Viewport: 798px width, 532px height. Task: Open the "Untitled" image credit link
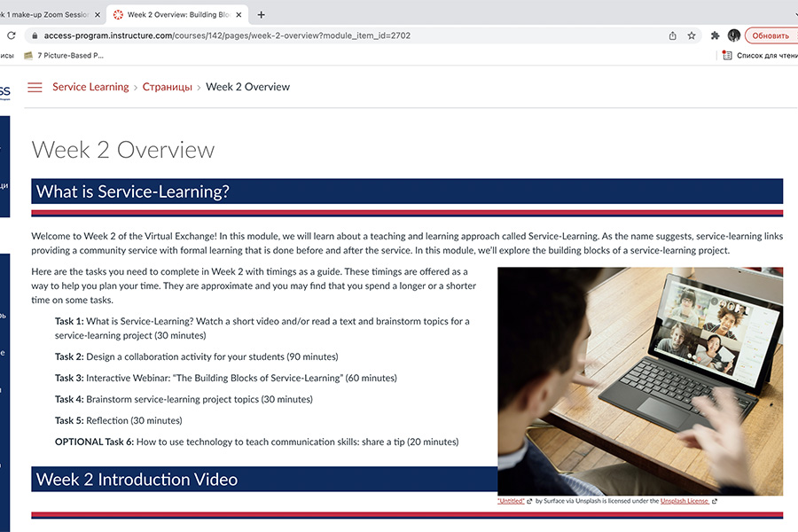511,501
